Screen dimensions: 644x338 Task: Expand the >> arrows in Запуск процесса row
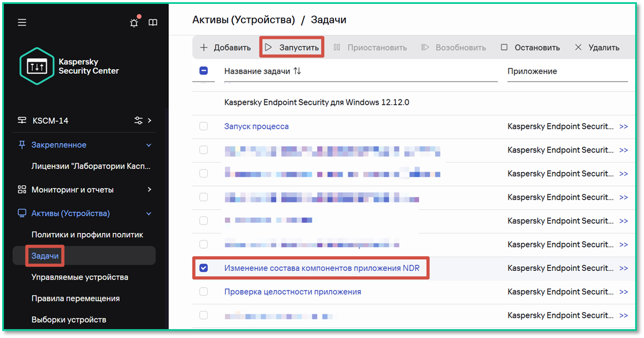(x=623, y=127)
